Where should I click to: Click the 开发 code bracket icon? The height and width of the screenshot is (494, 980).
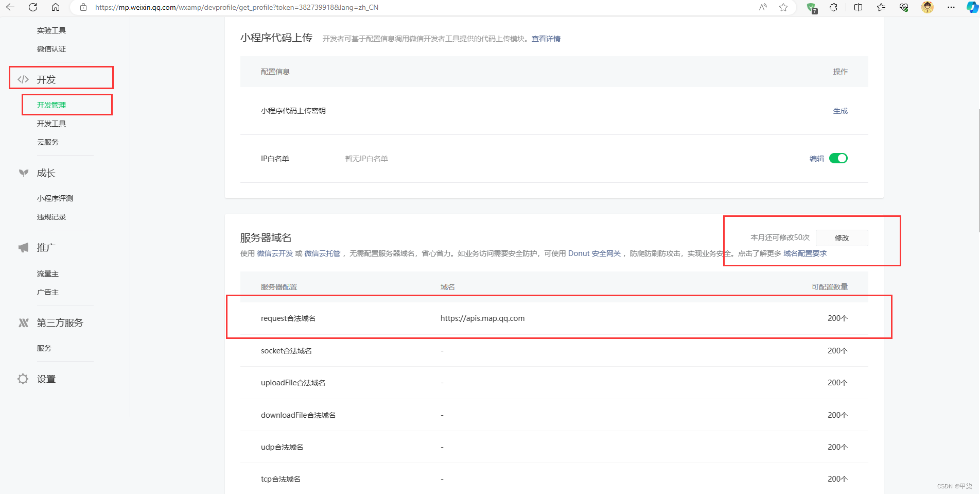click(23, 79)
